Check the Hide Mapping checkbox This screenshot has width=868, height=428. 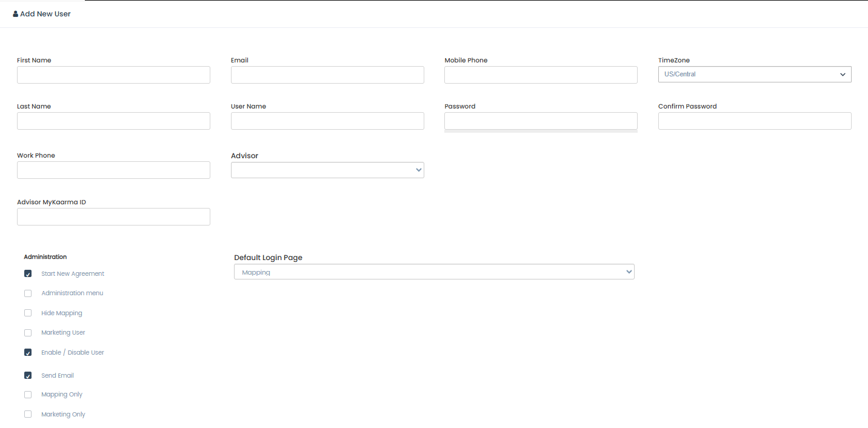point(28,313)
